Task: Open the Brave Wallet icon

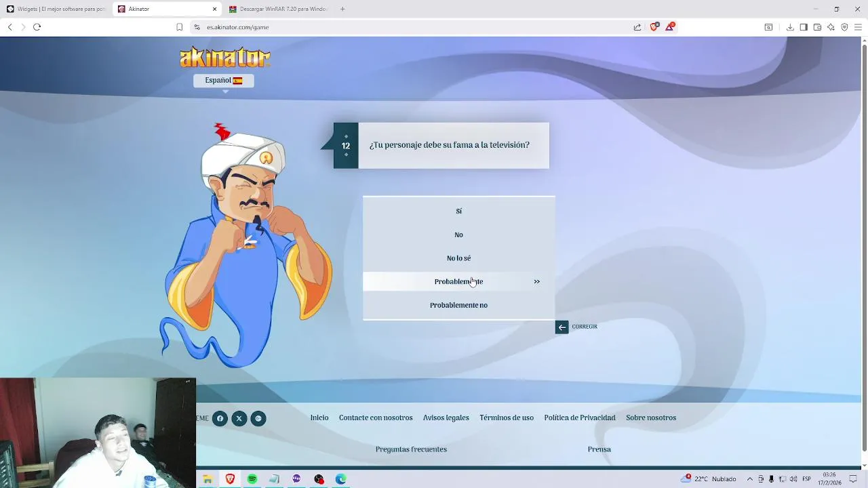Action: point(817,27)
